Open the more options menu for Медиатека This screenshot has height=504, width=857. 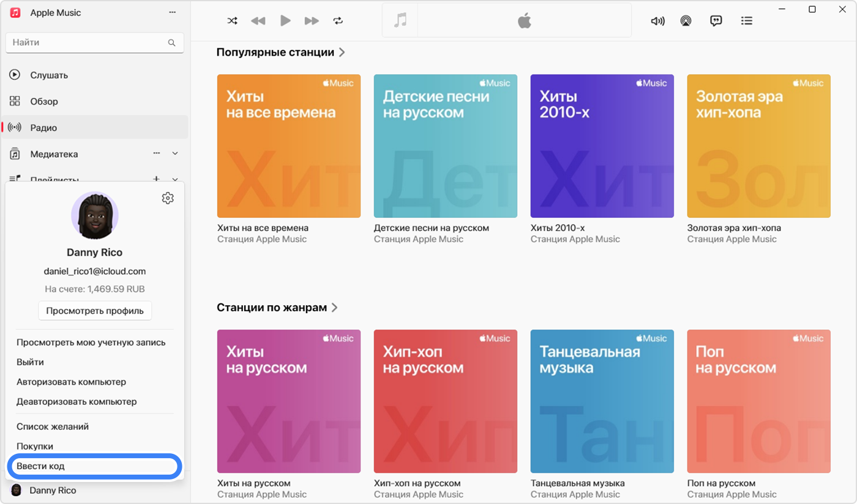click(156, 154)
